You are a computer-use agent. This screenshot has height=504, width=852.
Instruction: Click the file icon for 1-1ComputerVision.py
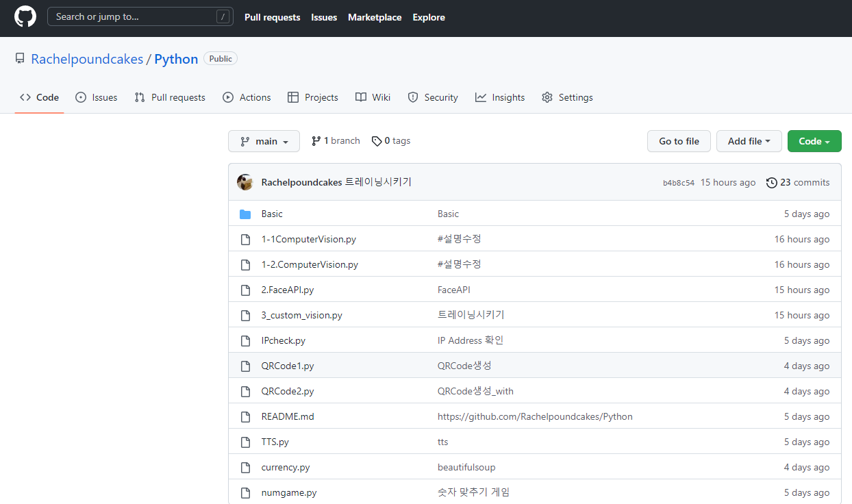(245, 240)
